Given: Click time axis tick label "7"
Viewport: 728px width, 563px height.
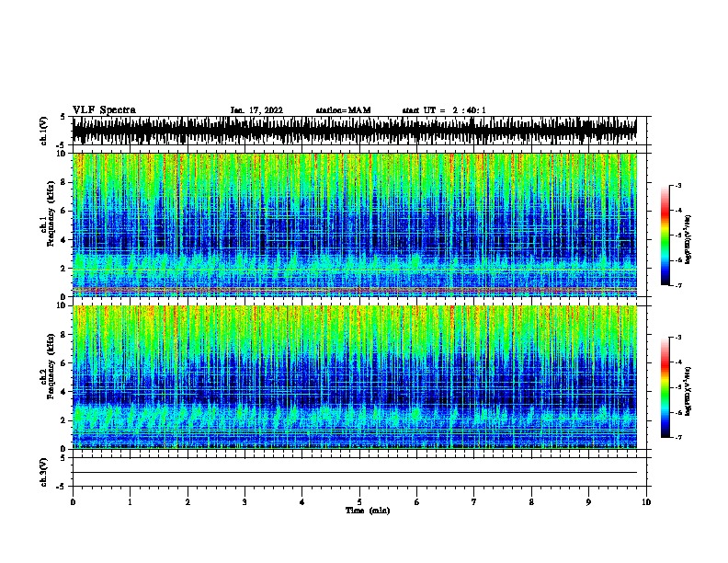Looking at the screenshot, I should (x=474, y=502).
